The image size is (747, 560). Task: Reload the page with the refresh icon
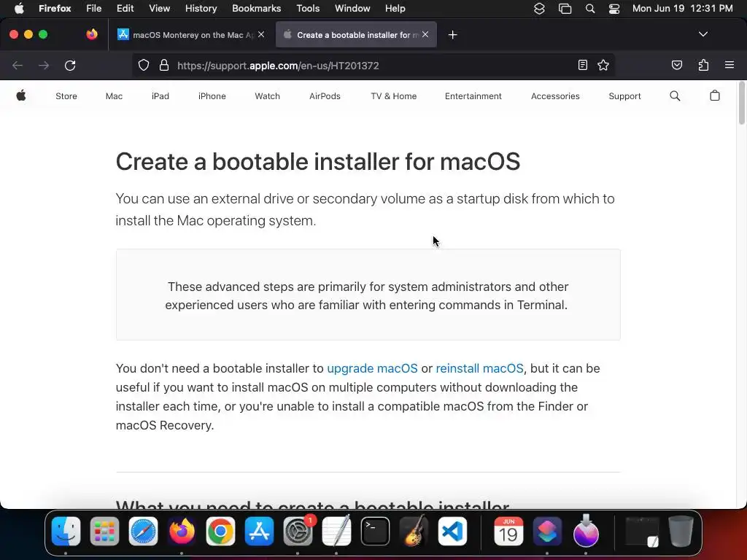click(x=70, y=65)
